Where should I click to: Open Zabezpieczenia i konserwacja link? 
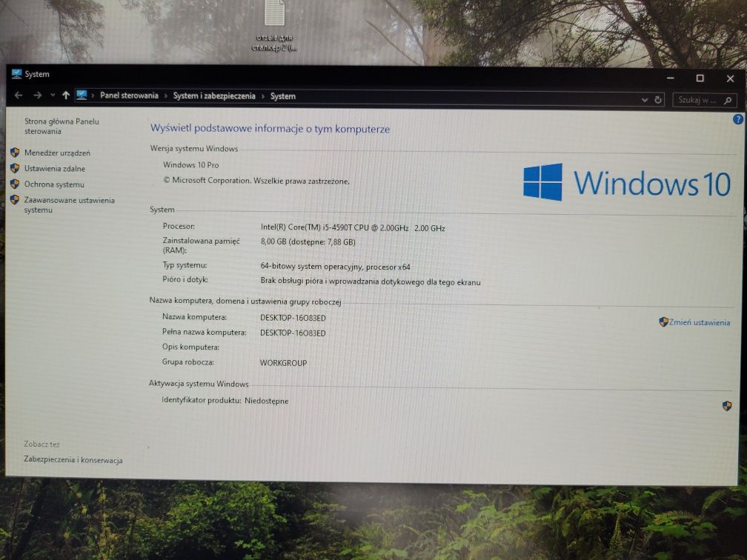point(73,460)
